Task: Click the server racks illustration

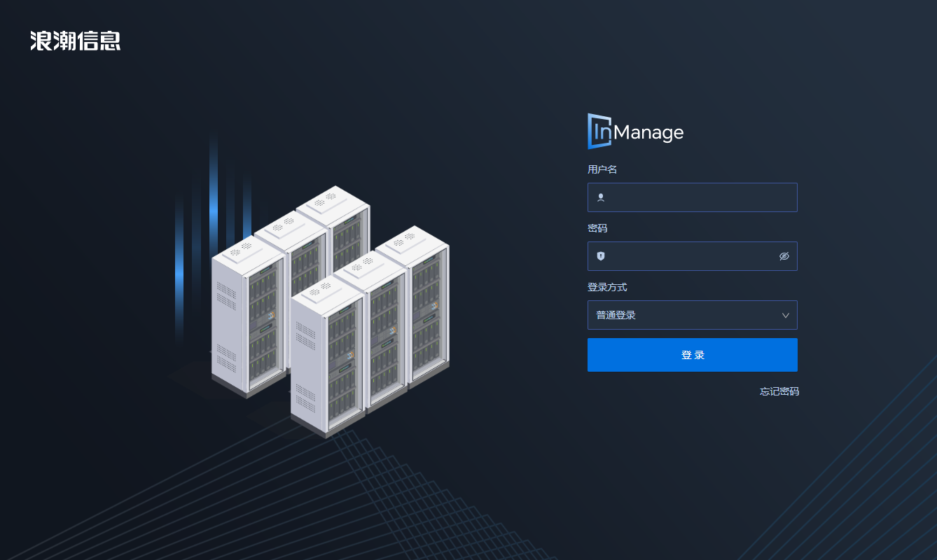Action: coord(331,311)
